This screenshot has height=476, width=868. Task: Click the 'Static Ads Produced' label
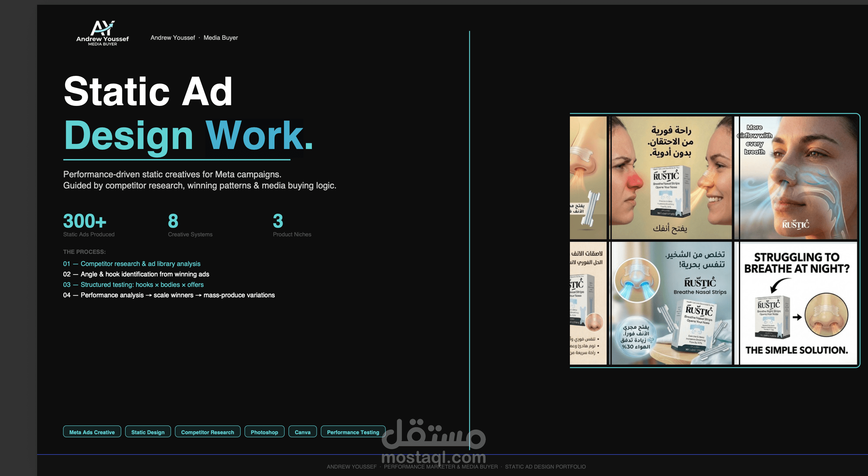pos(89,234)
